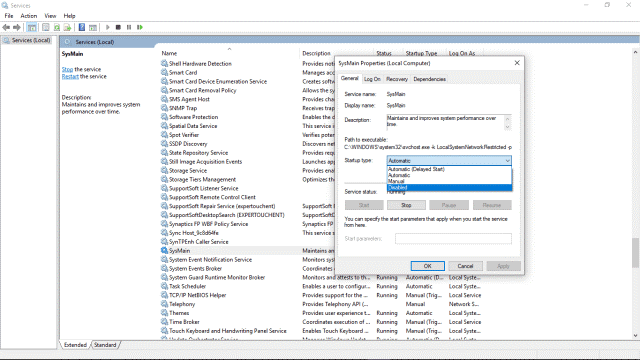This screenshot has height=360, width=640.
Task: Open the Help menu
Action: 69,16
